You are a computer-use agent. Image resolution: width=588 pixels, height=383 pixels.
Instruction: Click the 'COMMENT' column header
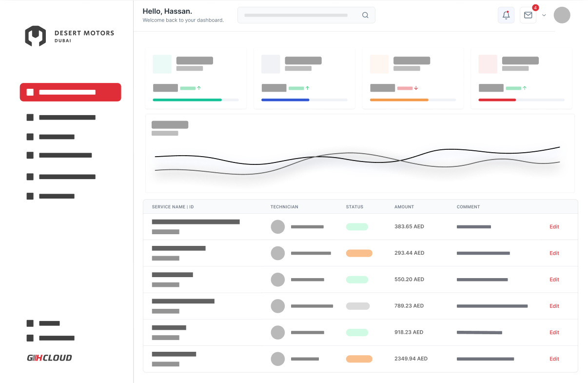pyautogui.click(x=468, y=207)
